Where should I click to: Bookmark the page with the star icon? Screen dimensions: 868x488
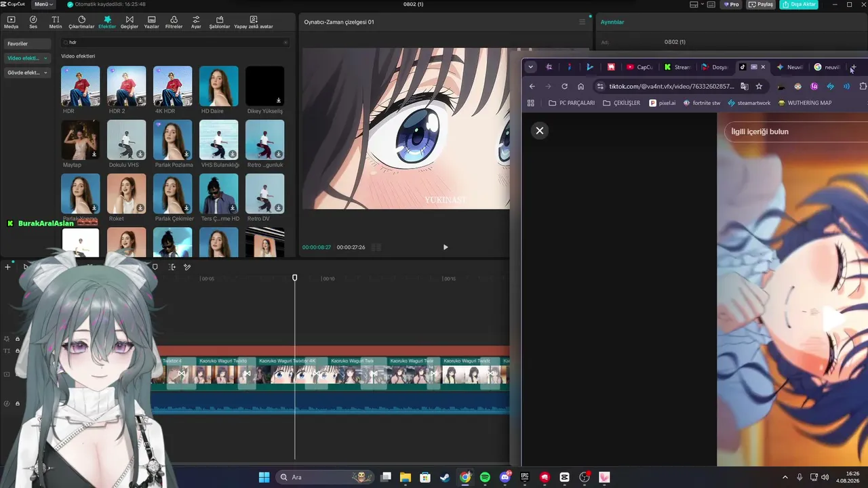[759, 86]
